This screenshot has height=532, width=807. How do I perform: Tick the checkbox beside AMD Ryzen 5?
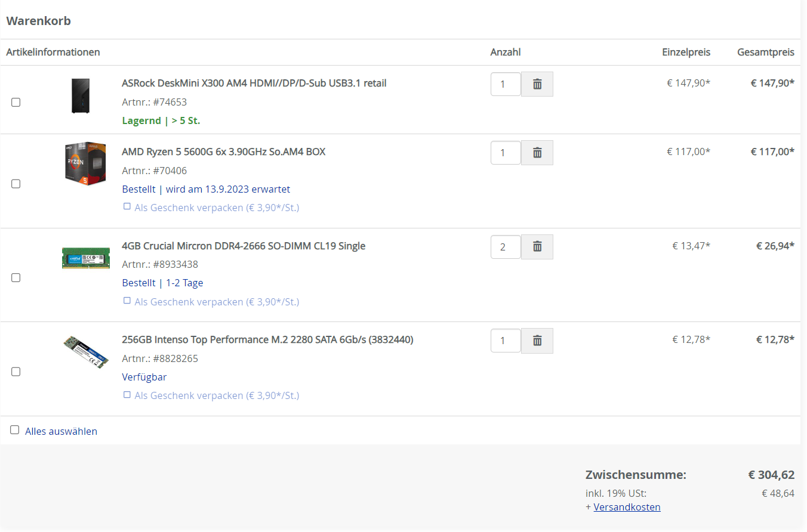(x=16, y=184)
